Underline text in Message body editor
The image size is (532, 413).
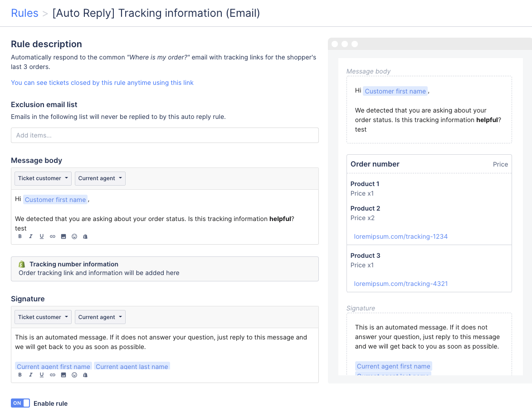pos(42,236)
